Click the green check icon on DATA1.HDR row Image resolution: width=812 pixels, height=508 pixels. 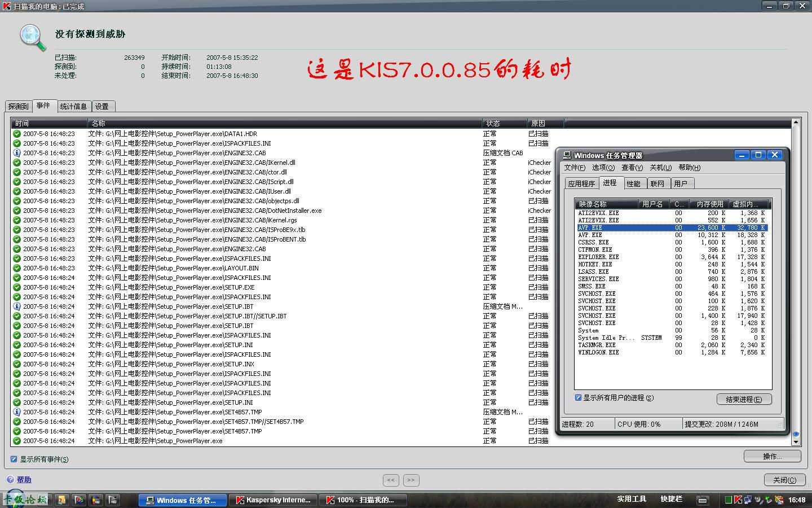coord(17,134)
